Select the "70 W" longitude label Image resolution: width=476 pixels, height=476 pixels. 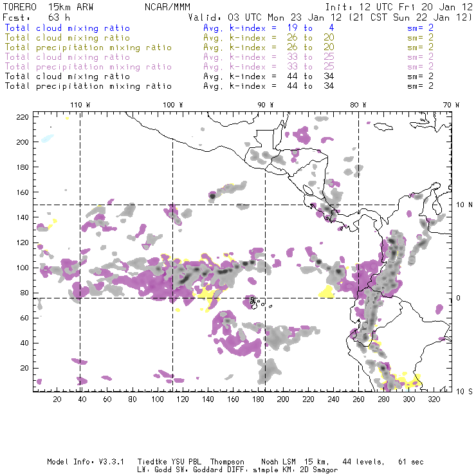(x=451, y=105)
